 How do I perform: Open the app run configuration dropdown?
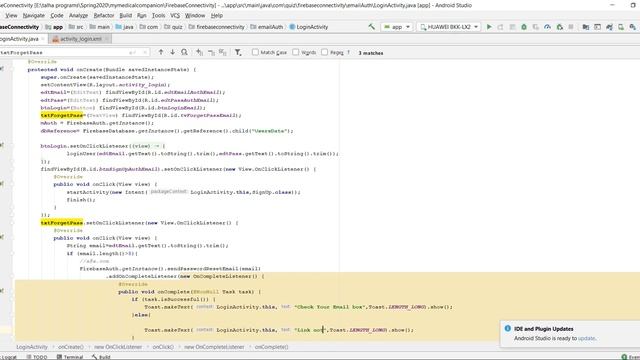(397, 27)
